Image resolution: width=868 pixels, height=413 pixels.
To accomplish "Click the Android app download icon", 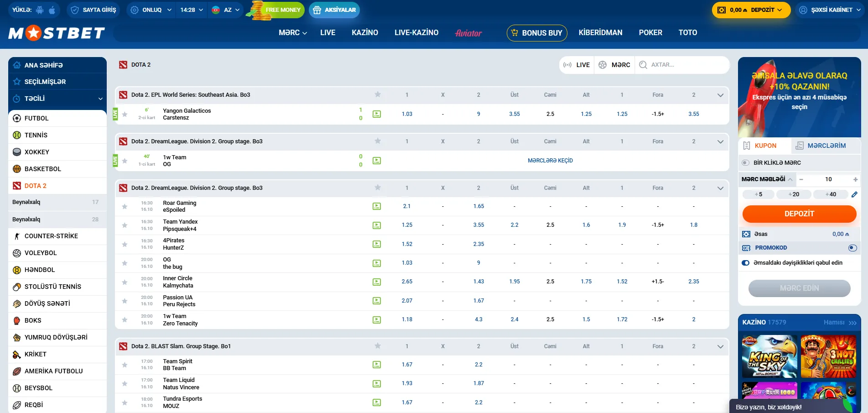I will (40, 10).
